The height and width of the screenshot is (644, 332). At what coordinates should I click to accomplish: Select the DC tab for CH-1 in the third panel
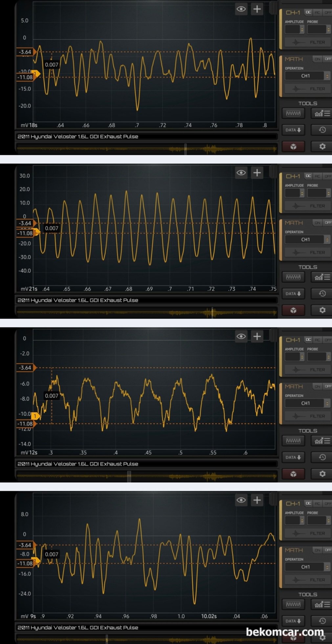308,340
